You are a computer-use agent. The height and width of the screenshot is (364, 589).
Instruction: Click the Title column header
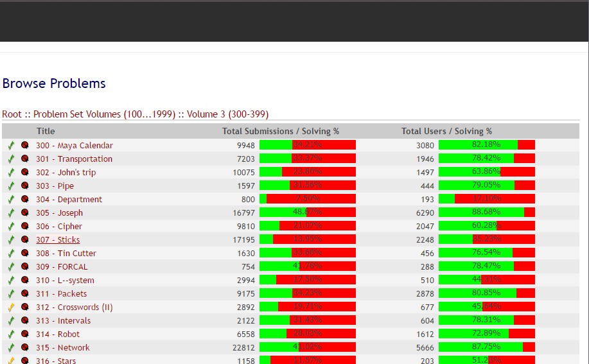46,132
